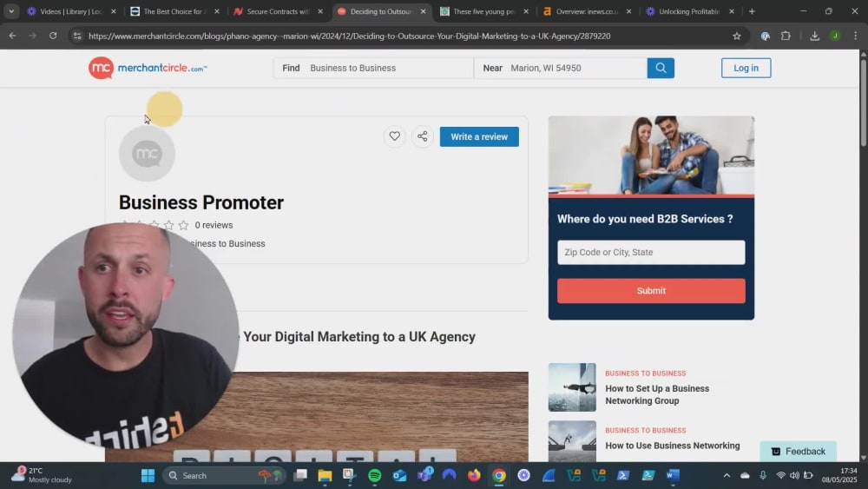Favorite Business Promoter with heart icon
868x489 pixels.
point(394,136)
